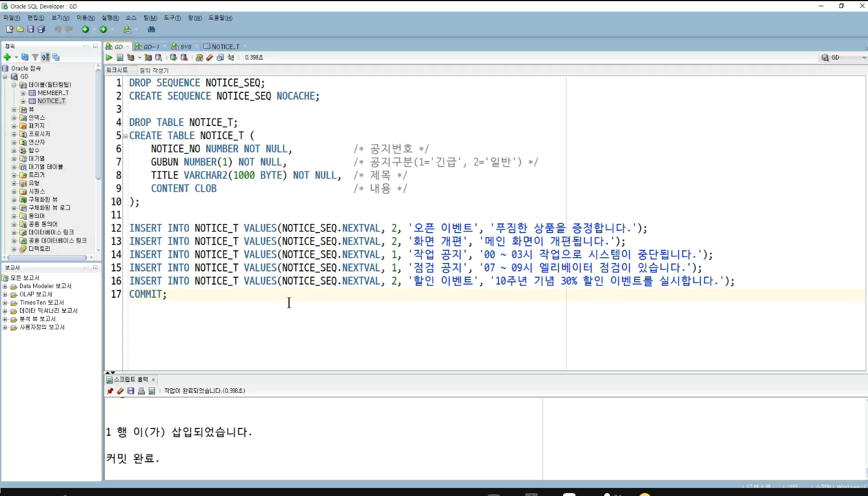Click the Run Script icon in the worksheet toolbar
The height and width of the screenshot is (496, 868).
120,57
